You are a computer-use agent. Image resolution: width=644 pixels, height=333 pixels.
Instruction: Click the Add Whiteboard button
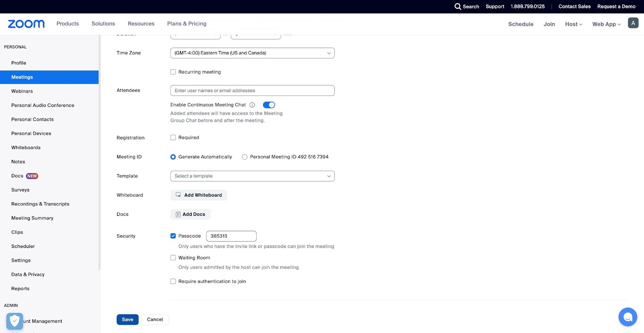pos(199,195)
